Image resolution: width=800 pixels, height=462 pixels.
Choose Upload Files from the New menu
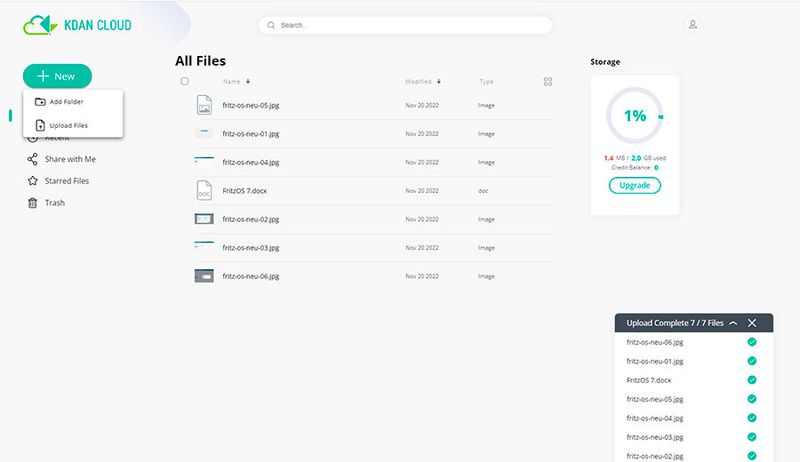click(68, 125)
